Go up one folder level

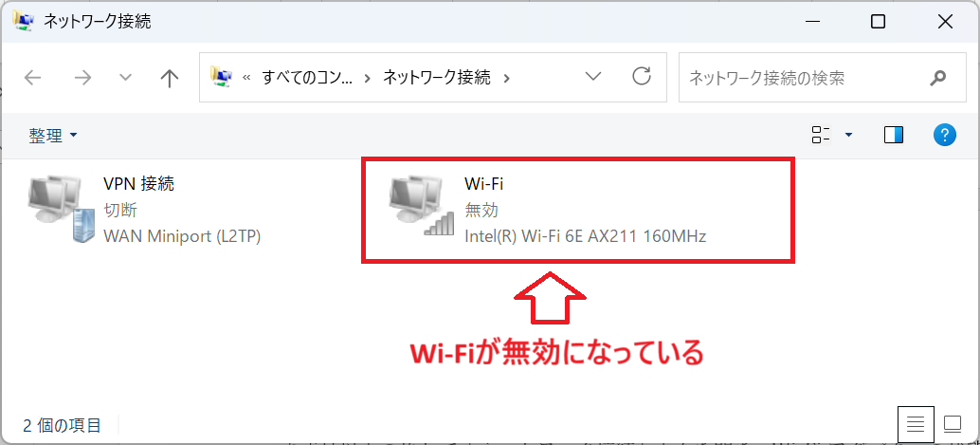(x=170, y=78)
